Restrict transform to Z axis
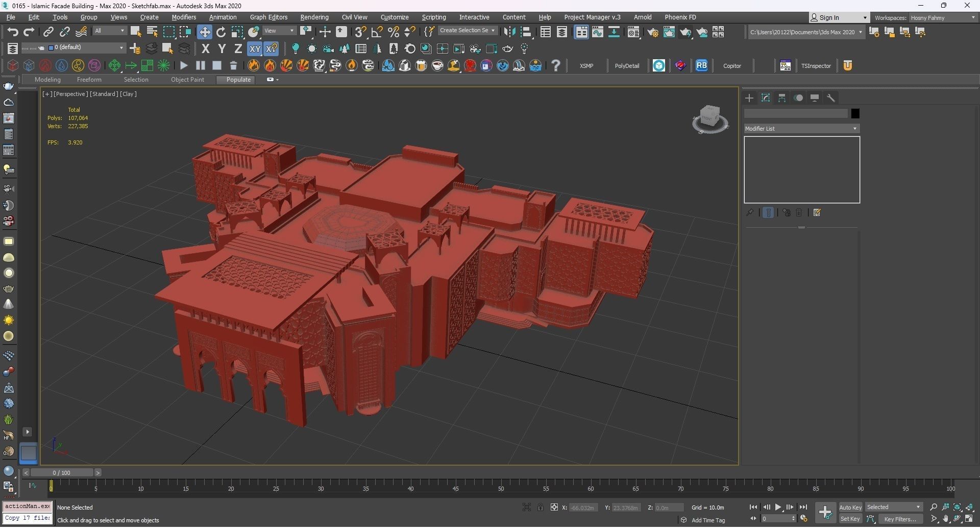 238,49
